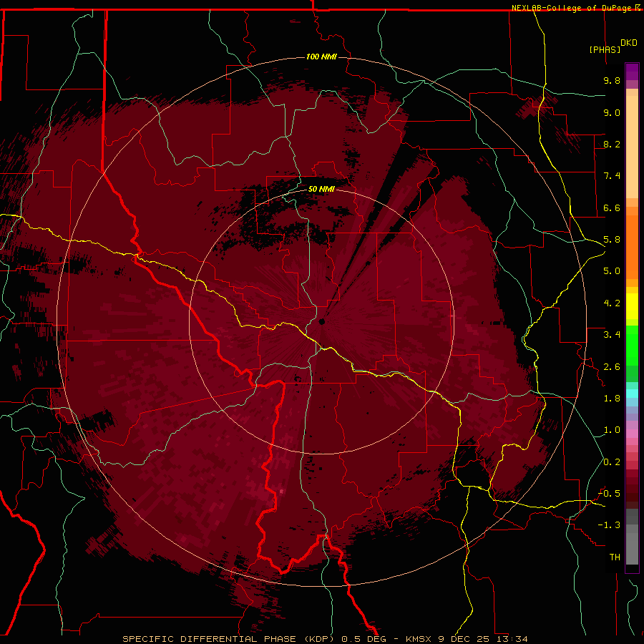This screenshot has width=644, height=644.
Task: Click the 7.4 scale value
Action: pyautogui.click(x=612, y=176)
